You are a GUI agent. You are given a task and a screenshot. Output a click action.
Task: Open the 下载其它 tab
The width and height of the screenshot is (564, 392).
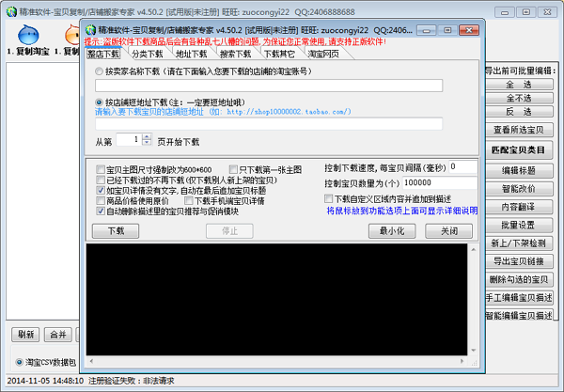(x=279, y=54)
